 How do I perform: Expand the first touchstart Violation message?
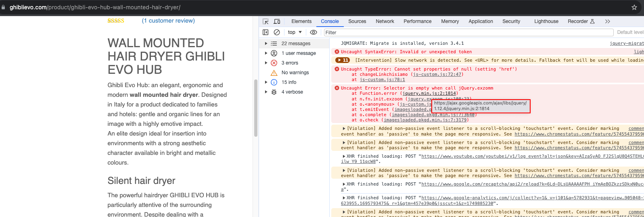[x=344, y=129]
